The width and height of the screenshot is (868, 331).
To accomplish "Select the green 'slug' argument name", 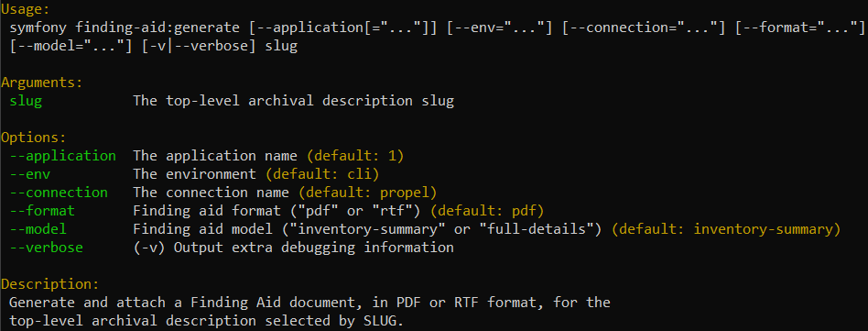I will (x=26, y=101).
